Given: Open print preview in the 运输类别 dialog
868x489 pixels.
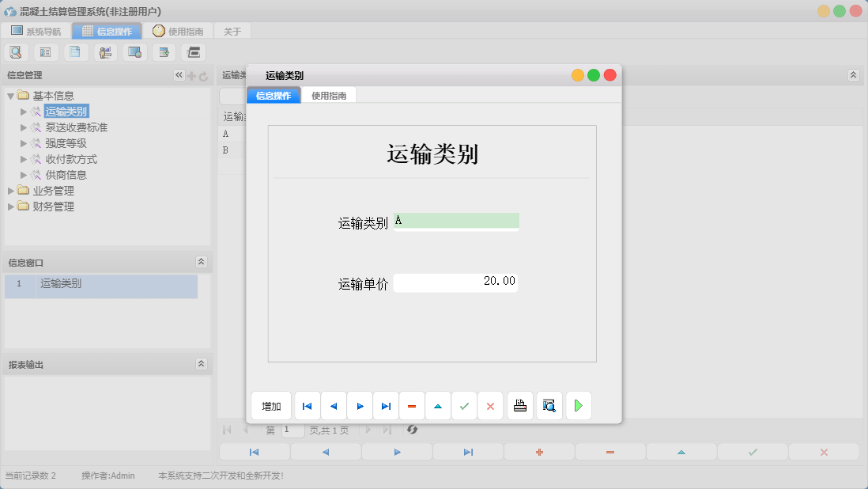Looking at the screenshot, I should pyautogui.click(x=549, y=405).
